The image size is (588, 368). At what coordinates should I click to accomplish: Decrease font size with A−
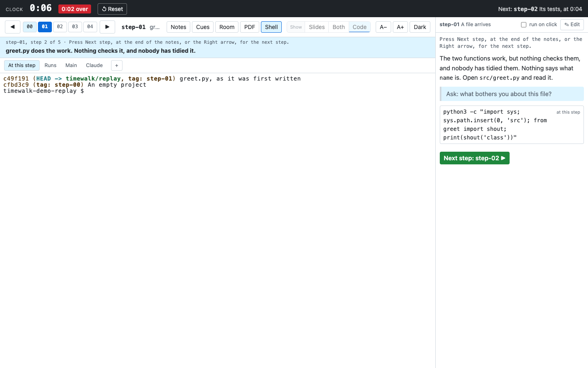point(383,27)
